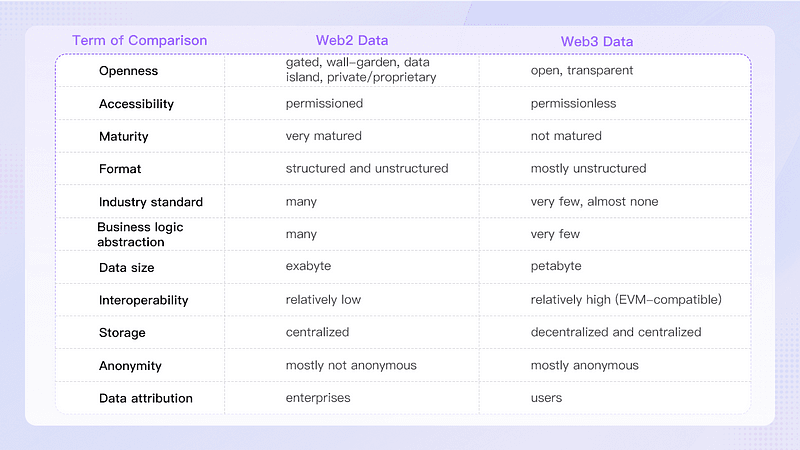Click the 'Openness' row label
This screenshot has width=800, height=450.
pos(129,71)
